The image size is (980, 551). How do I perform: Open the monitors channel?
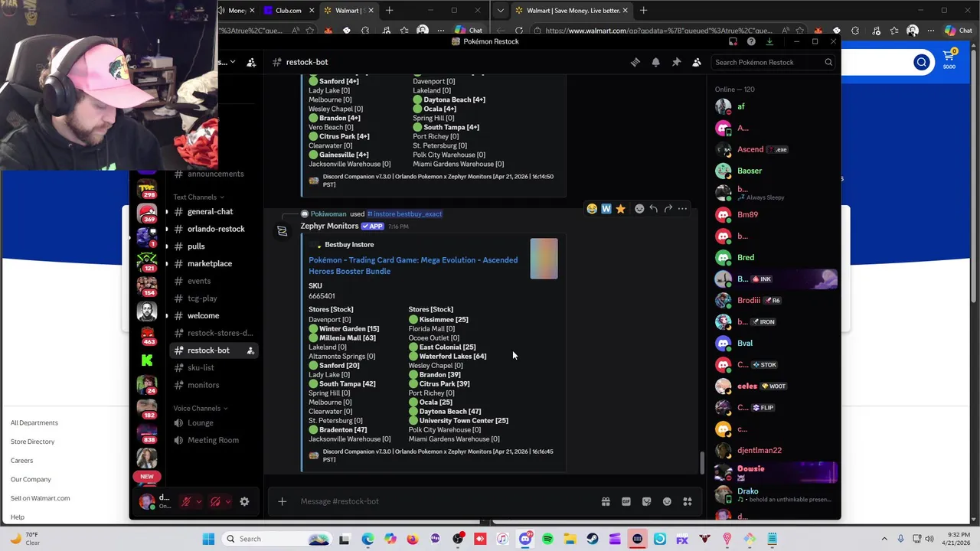(203, 385)
